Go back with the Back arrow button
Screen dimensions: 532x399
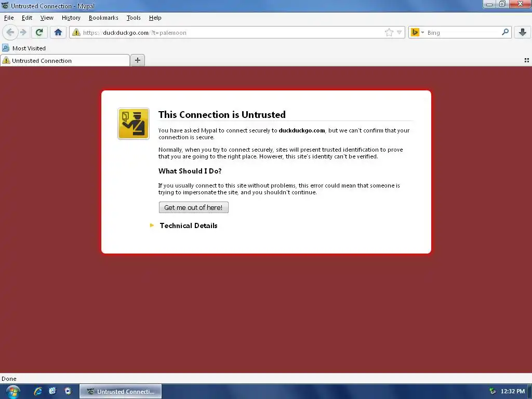pyautogui.click(x=10, y=33)
